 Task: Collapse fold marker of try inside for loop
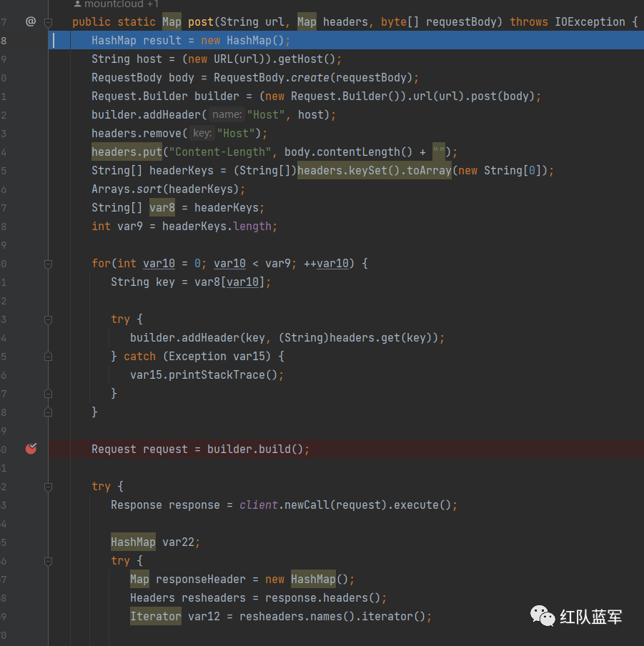point(48,319)
